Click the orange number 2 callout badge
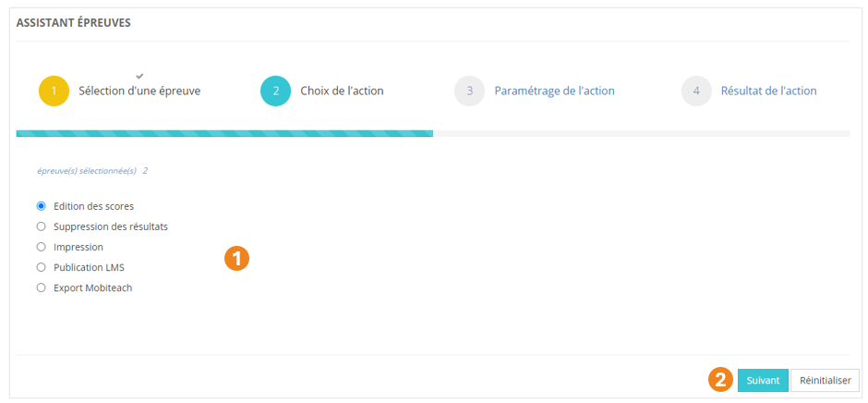 [x=721, y=379]
